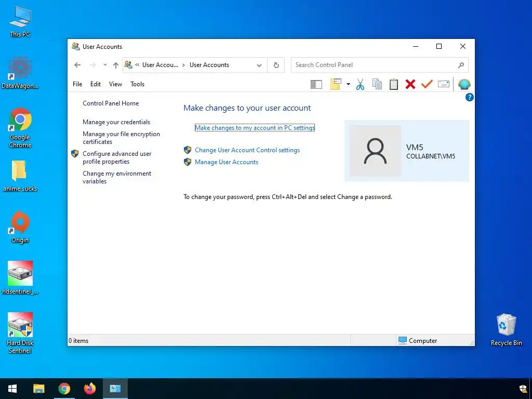This screenshot has width=532, height=399.
Task: Open the Edit menu
Action: [96, 84]
